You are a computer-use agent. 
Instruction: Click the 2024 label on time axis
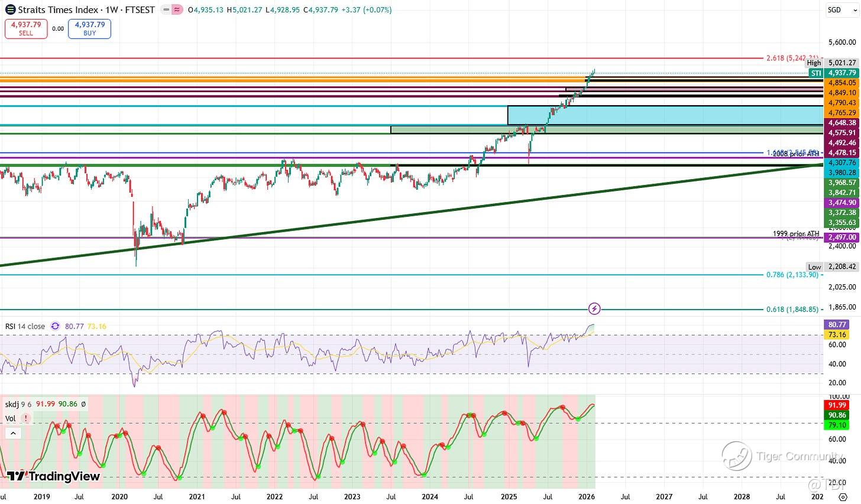pyautogui.click(x=430, y=498)
